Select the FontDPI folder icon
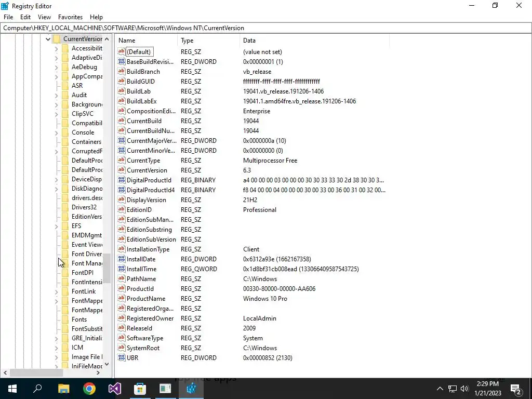532x399 pixels. (65, 273)
